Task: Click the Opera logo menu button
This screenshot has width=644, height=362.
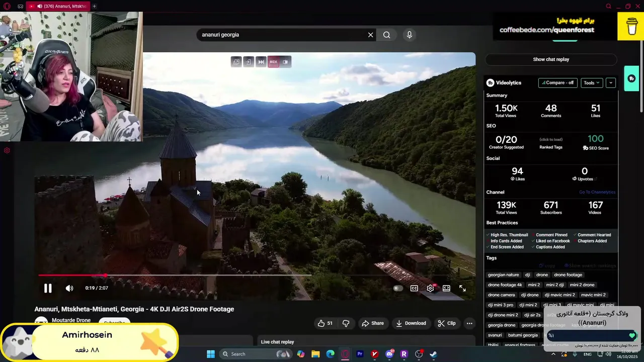Action: tap(7, 6)
